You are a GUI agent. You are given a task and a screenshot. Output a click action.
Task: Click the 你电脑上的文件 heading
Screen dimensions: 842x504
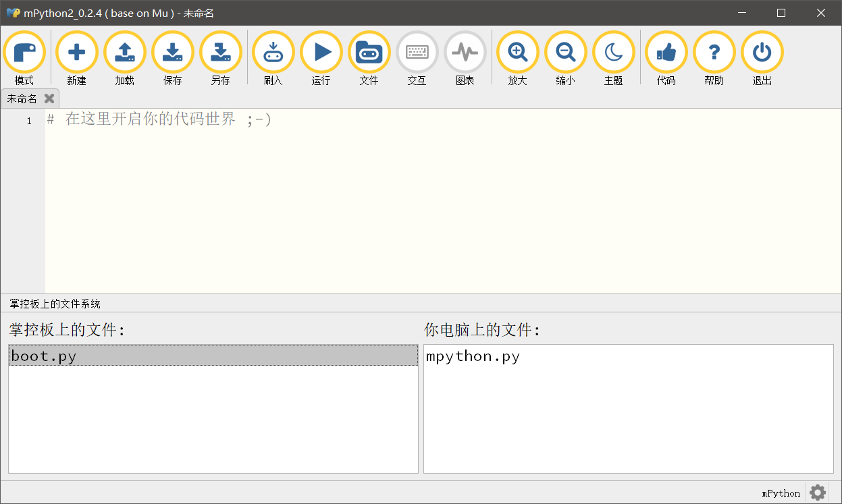(x=482, y=330)
